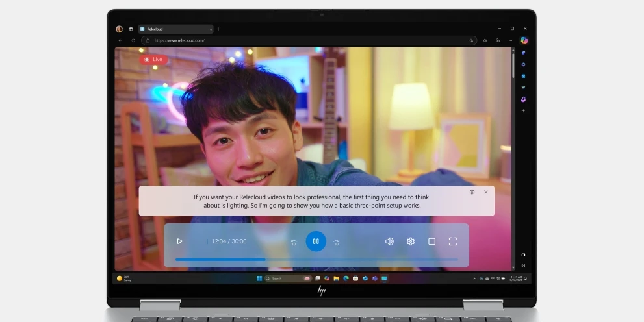View site info via the lock icon
Viewport: 644px width, 322px height.
(148, 40)
